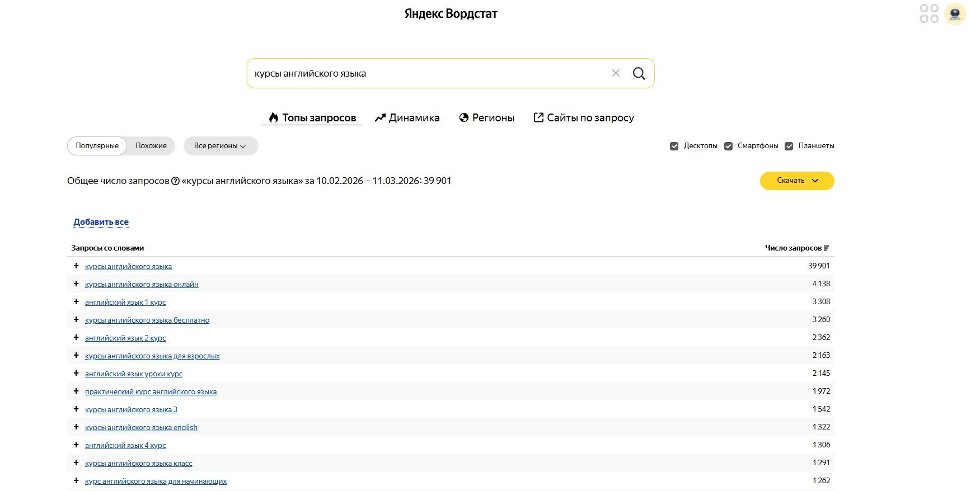
Task: Click the Яндекс Вордстат logo
Action: point(451,14)
